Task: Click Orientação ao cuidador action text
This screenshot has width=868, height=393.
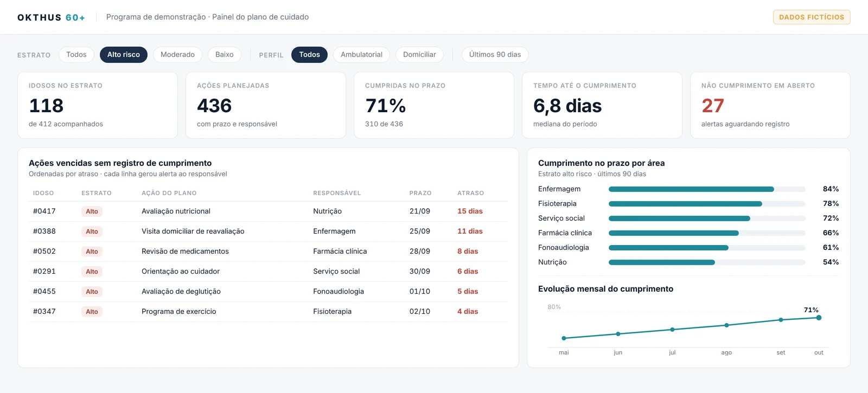Action: 181,272
